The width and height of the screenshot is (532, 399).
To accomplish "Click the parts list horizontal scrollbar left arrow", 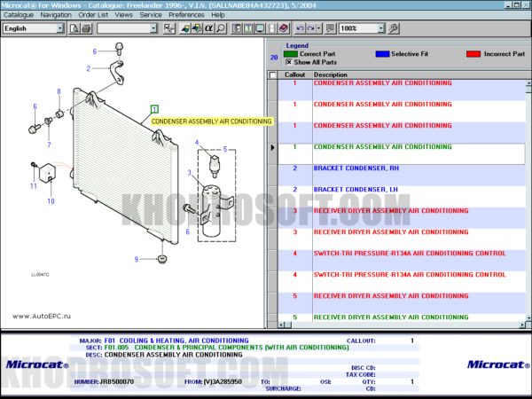I will (x=280, y=325).
